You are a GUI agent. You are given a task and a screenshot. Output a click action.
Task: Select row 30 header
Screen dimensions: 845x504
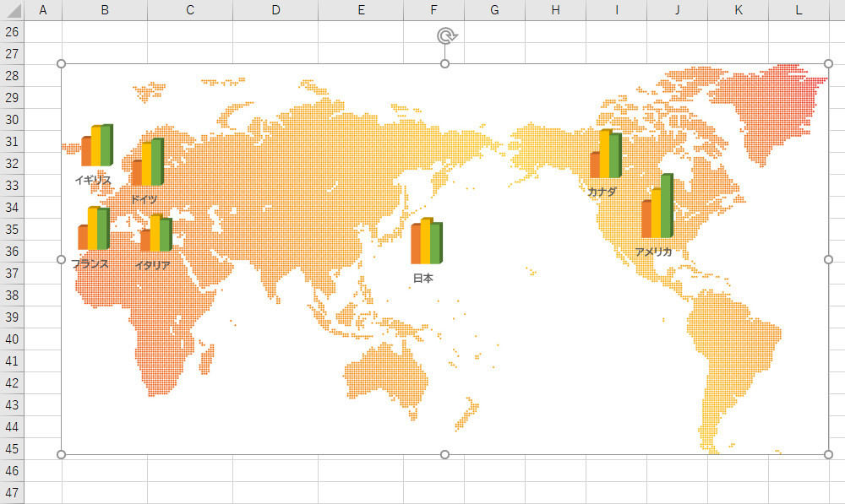point(12,120)
